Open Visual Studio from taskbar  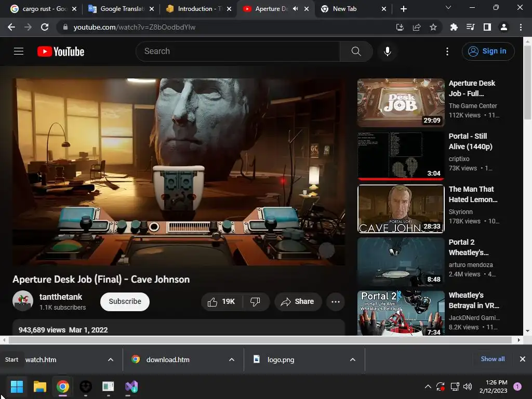[x=131, y=387]
